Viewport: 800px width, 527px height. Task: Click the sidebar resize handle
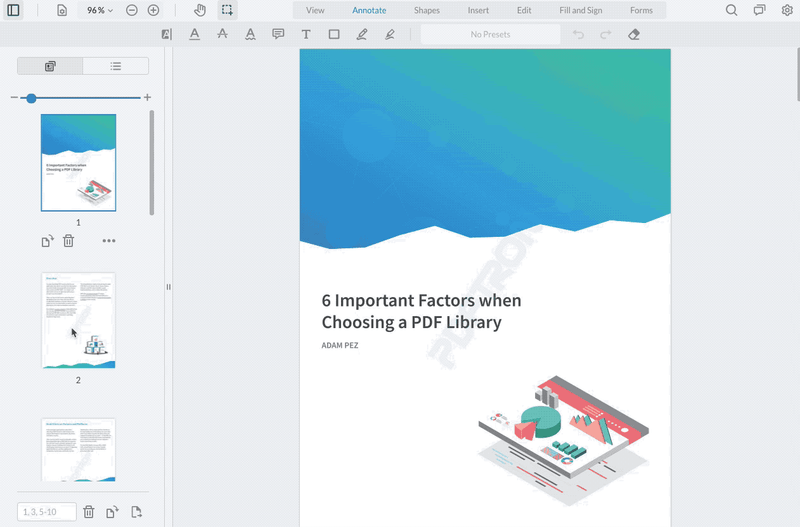(x=168, y=287)
